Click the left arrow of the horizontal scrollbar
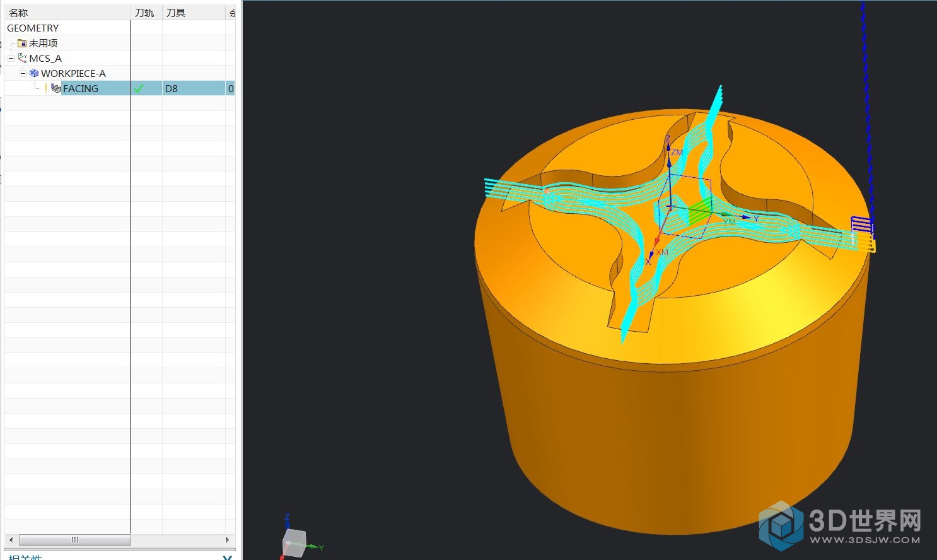Screen dimensions: 937x560 [x=11, y=540]
